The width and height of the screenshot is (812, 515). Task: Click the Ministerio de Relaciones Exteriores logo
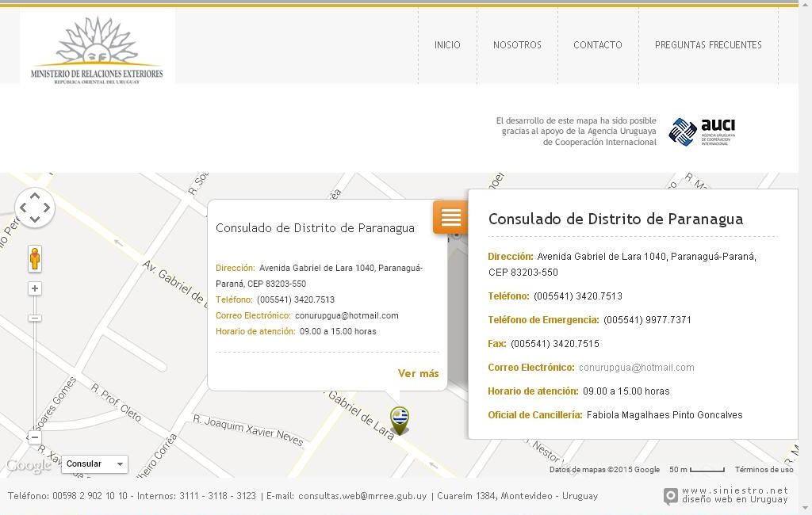[x=97, y=49]
